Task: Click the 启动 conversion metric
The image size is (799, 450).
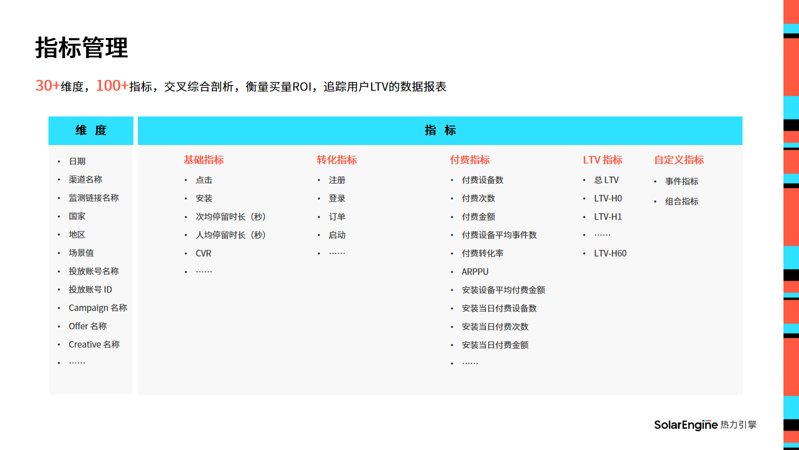Action: (x=337, y=235)
